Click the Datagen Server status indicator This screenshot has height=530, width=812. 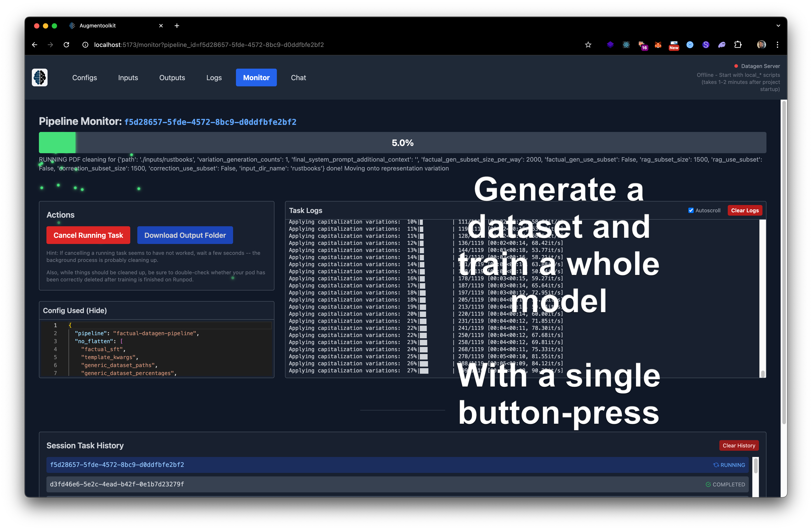coord(737,66)
